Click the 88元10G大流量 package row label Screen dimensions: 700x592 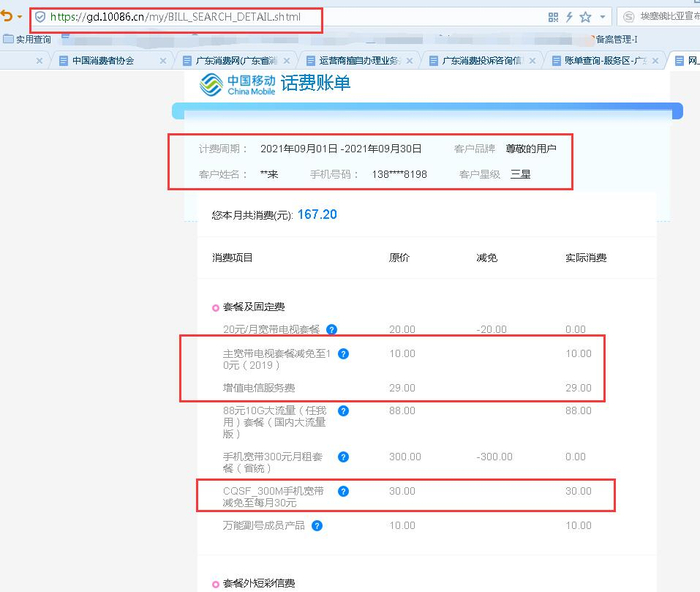point(275,422)
